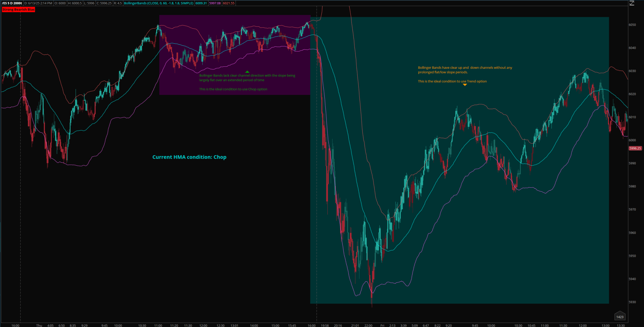Image resolution: width=644 pixels, height=327 pixels.
Task: Click the price-axis scale icon at top right
Action: coord(632,3)
